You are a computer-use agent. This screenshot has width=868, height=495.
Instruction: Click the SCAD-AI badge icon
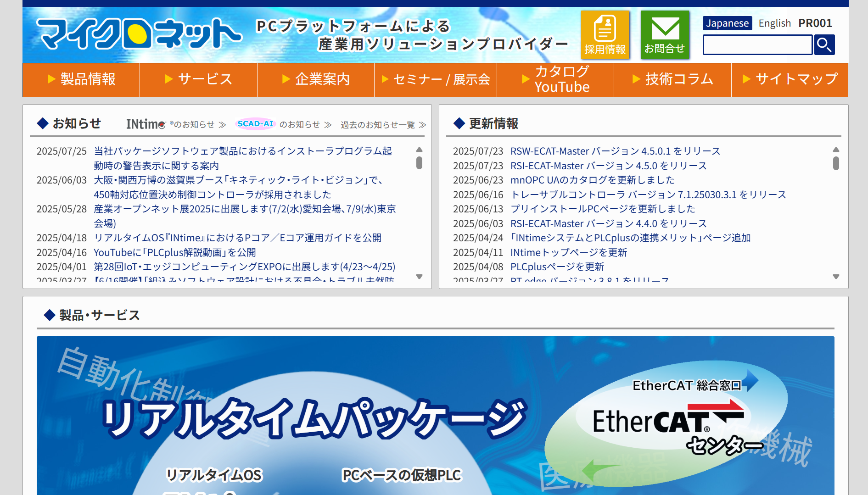coord(255,124)
